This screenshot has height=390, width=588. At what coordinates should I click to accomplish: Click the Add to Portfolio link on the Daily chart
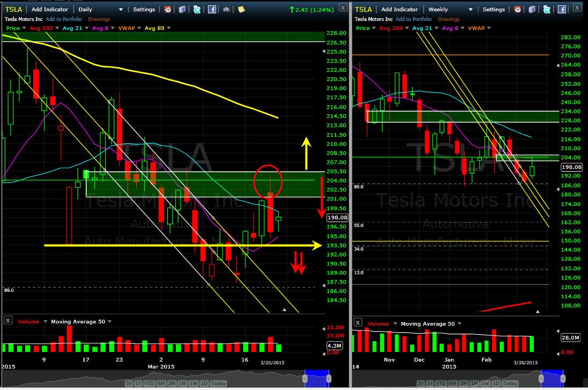64,19
